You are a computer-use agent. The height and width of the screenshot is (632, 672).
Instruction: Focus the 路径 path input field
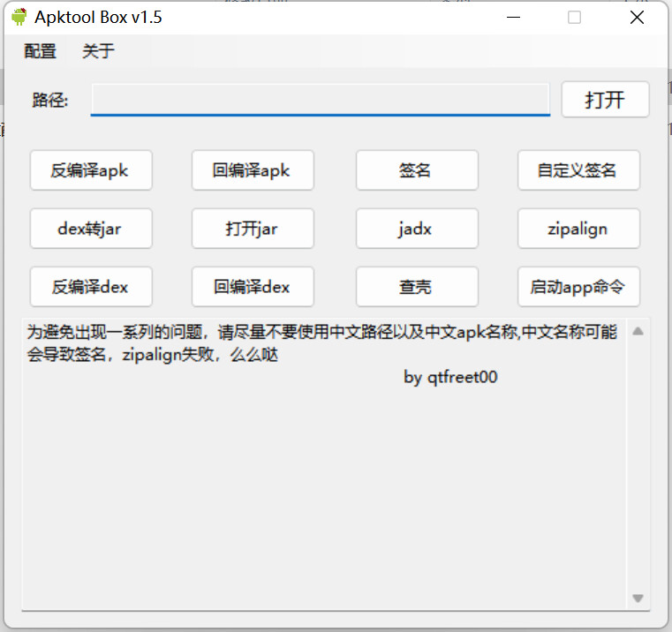point(321,100)
